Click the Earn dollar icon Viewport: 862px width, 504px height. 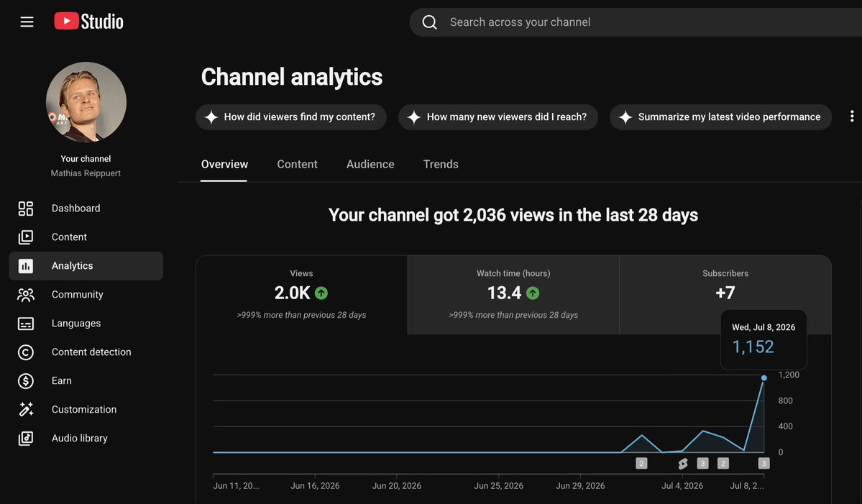click(x=25, y=381)
